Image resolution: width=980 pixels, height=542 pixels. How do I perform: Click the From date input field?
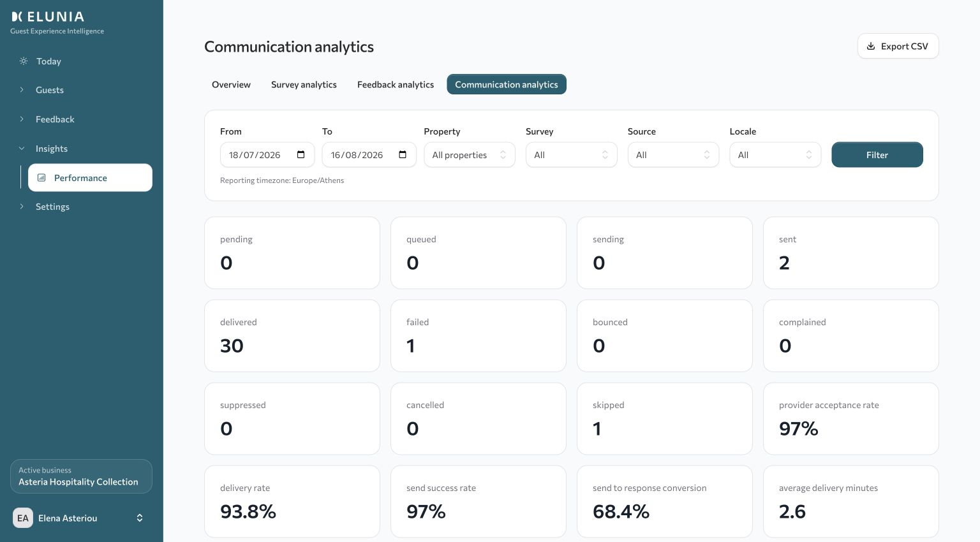(267, 155)
